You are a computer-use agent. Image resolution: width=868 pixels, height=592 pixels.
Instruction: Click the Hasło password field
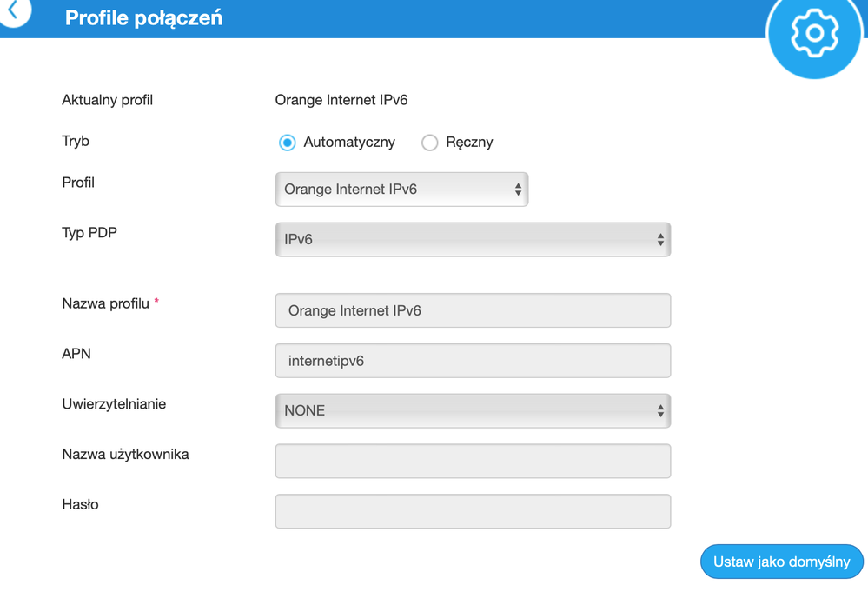point(473,512)
